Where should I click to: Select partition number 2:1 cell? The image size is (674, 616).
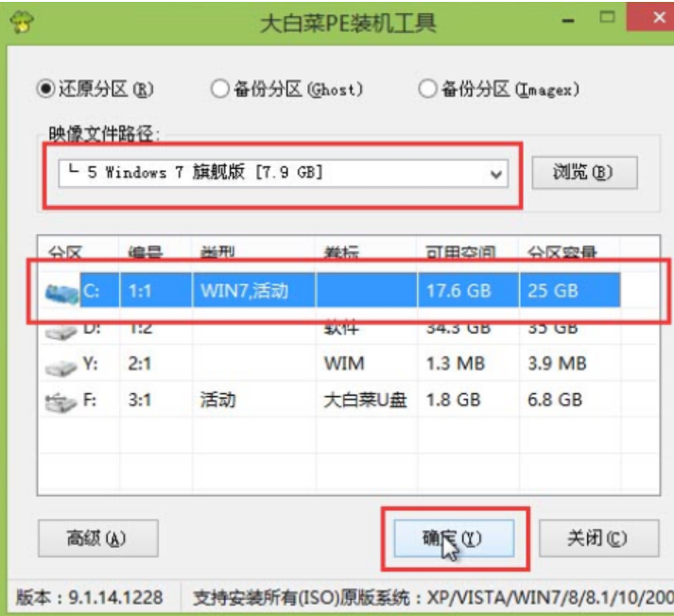click(140, 364)
